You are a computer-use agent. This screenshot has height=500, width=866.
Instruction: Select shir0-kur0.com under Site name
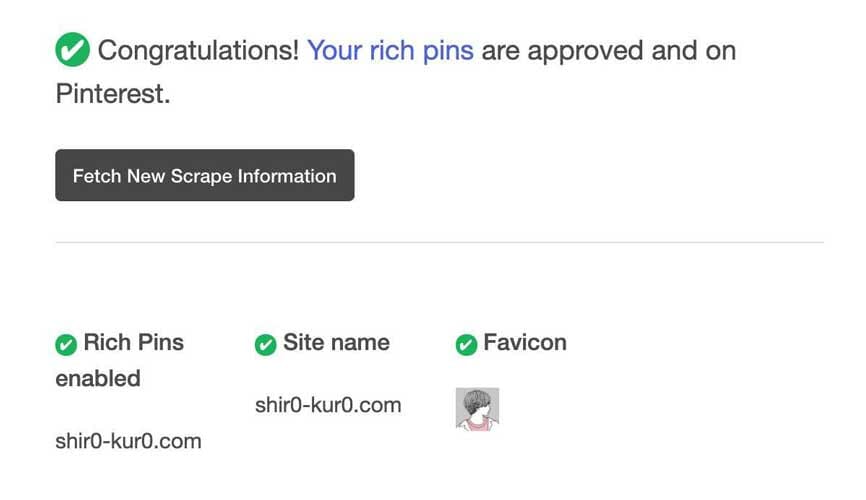pyautogui.click(x=328, y=406)
